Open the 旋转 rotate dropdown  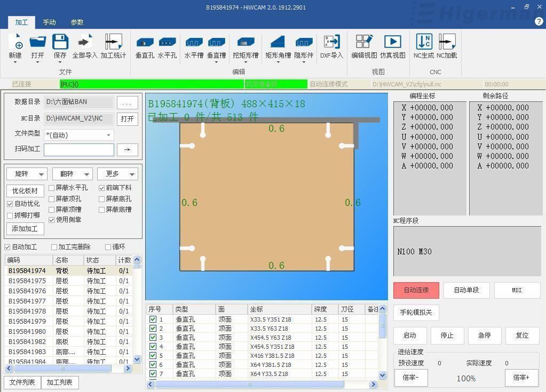tap(27, 174)
